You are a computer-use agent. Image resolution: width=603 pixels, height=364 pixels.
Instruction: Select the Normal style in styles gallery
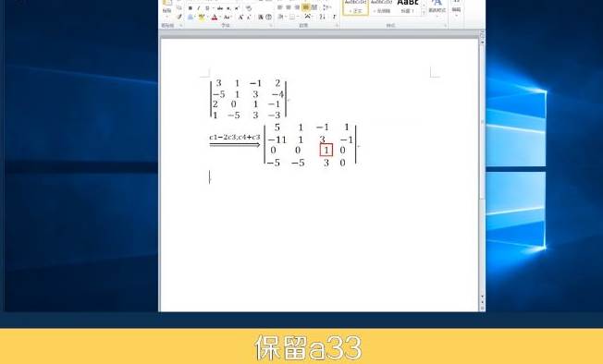355,7
